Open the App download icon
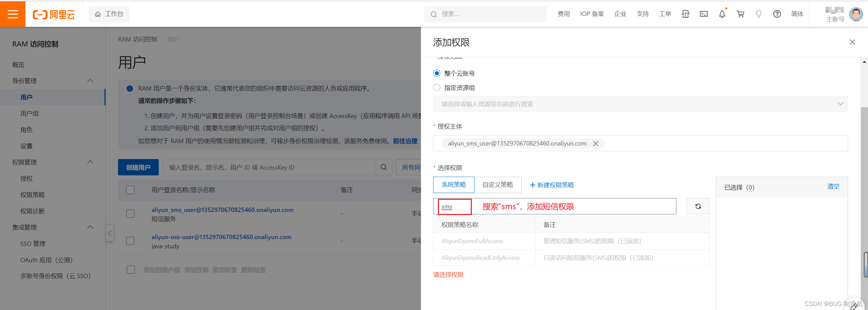Viewport: 868px width, 310px height. click(686, 14)
